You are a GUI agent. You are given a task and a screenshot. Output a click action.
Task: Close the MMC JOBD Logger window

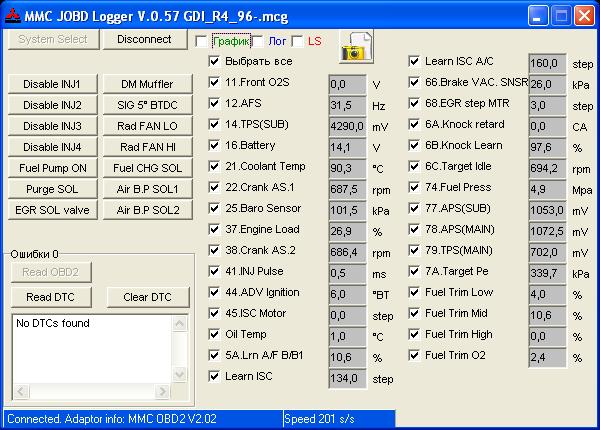pos(584,16)
